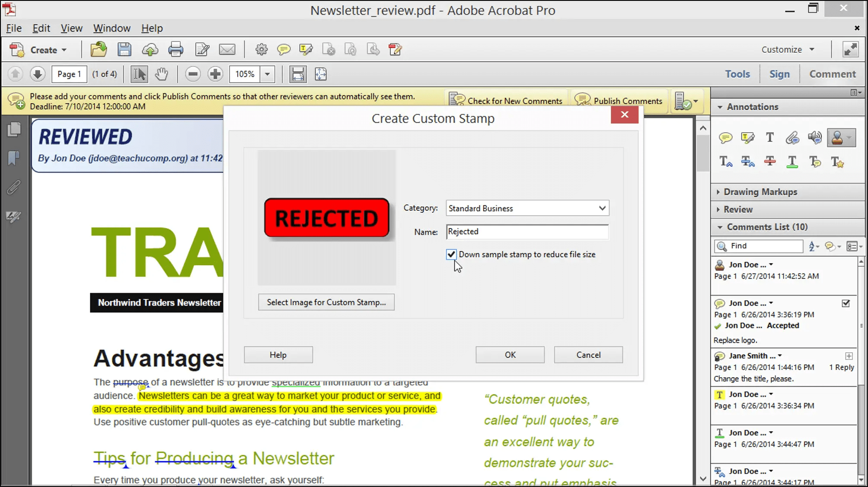Screen dimensions: 868x487
Task: Choose the Add Text annotation tool
Action: 769,137
